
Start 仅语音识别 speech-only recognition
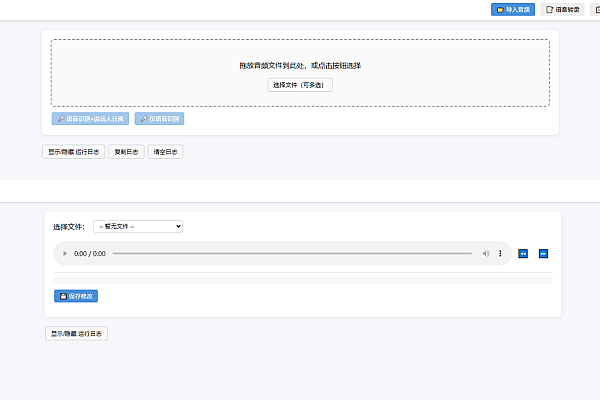click(x=159, y=119)
